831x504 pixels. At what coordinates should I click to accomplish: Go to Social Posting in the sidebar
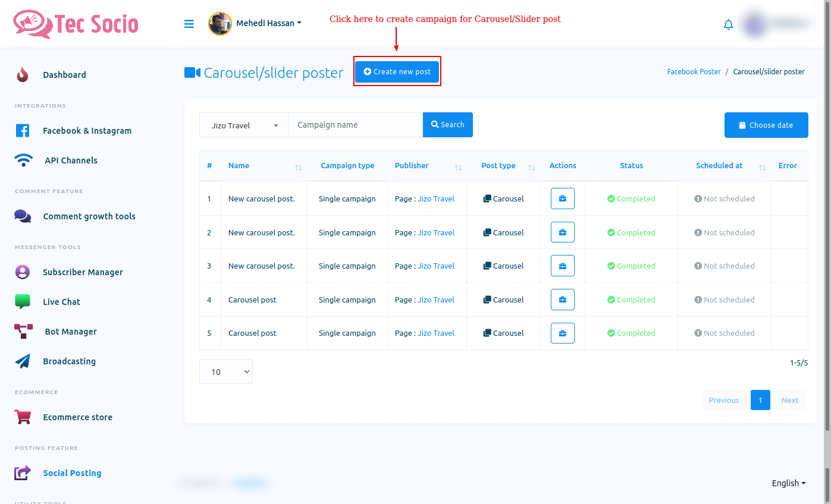(x=72, y=473)
